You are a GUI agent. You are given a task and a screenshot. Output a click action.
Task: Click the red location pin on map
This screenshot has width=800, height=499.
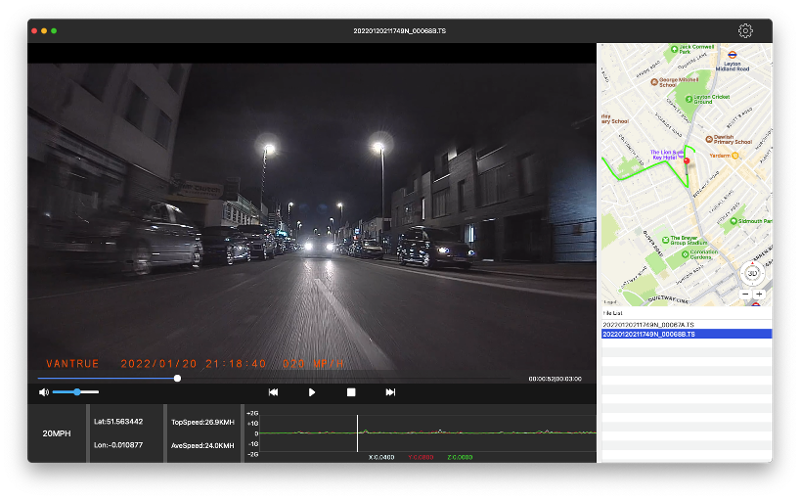pyautogui.click(x=687, y=162)
